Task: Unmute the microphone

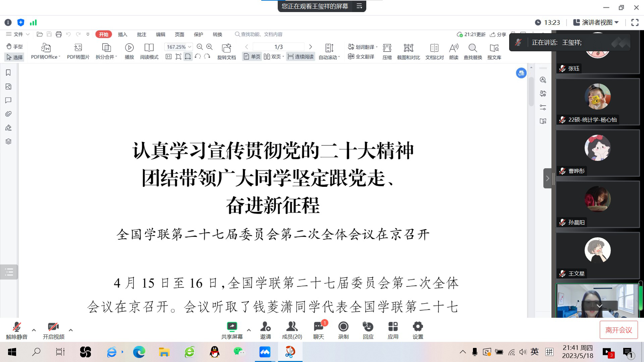Action: 16,327
